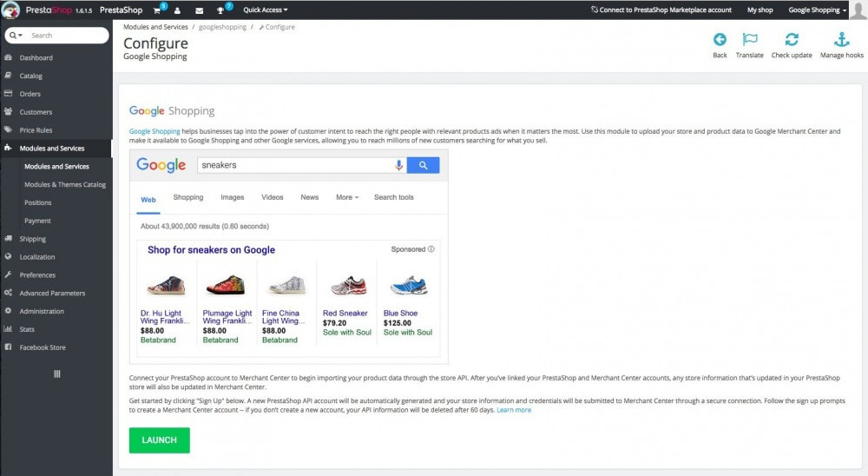Click the Fine China Light Wing thumbnail
The image size is (868, 476).
(x=286, y=286)
